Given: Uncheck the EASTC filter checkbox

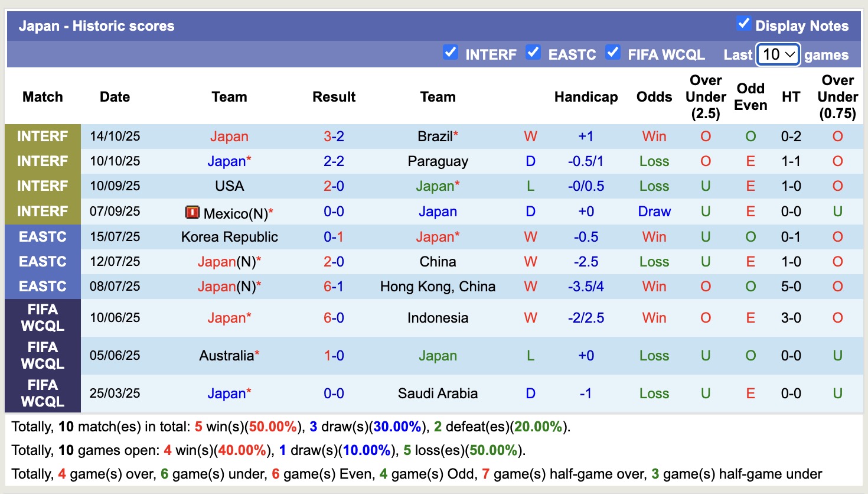Looking at the screenshot, I should tap(533, 53).
